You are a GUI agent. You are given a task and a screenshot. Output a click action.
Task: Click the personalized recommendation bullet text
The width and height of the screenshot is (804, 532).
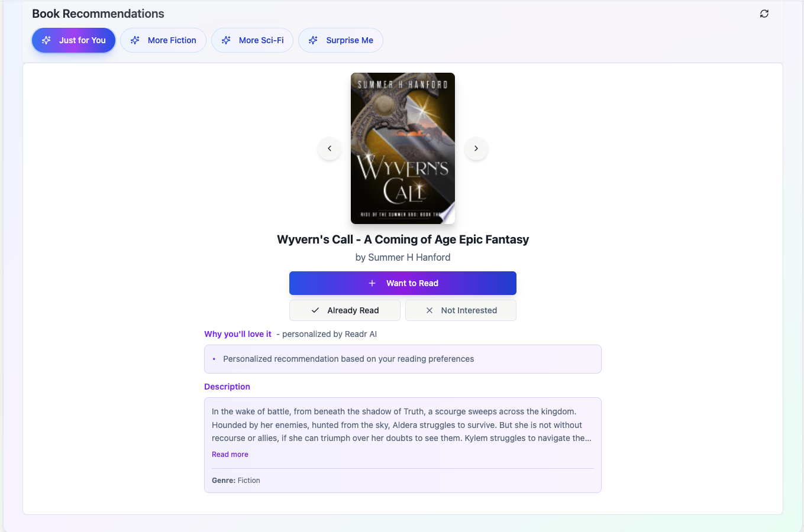click(x=348, y=359)
